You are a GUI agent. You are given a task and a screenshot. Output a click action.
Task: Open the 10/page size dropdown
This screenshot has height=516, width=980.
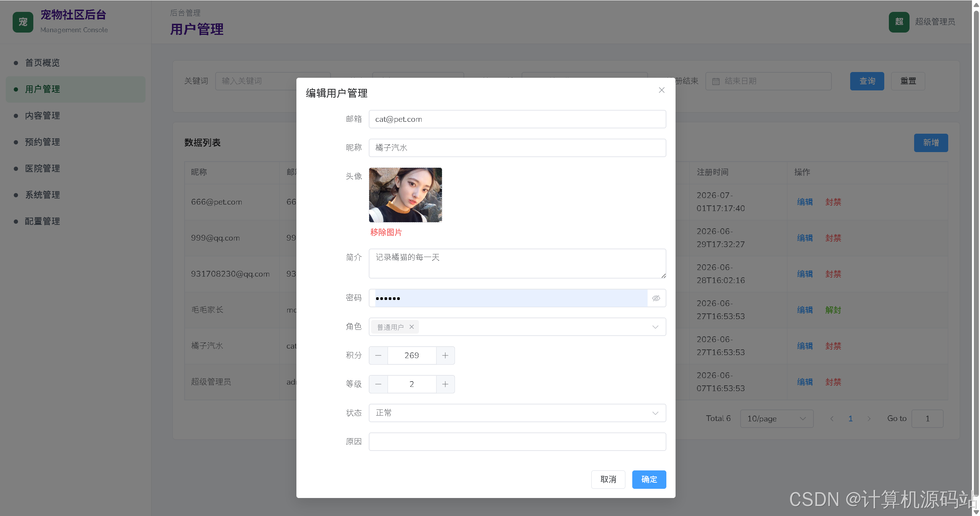(x=777, y=419)
